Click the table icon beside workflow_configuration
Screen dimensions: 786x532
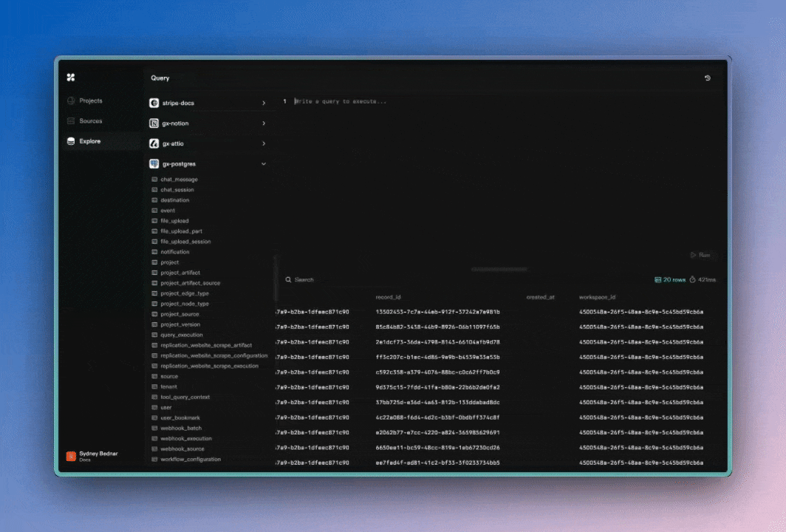click(154, 460)
